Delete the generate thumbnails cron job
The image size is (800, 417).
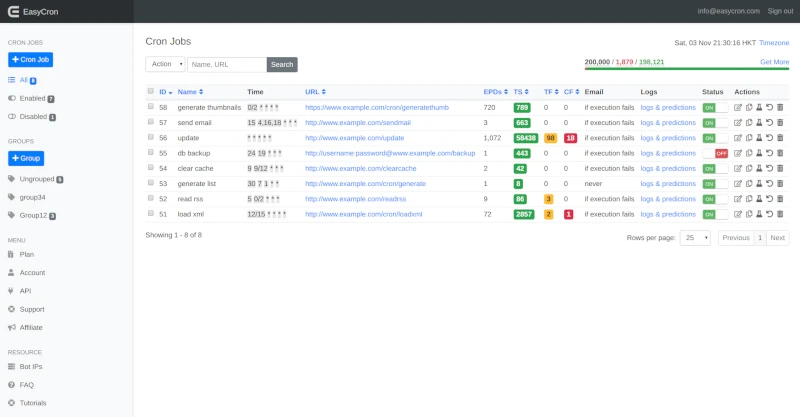(780, 108)
